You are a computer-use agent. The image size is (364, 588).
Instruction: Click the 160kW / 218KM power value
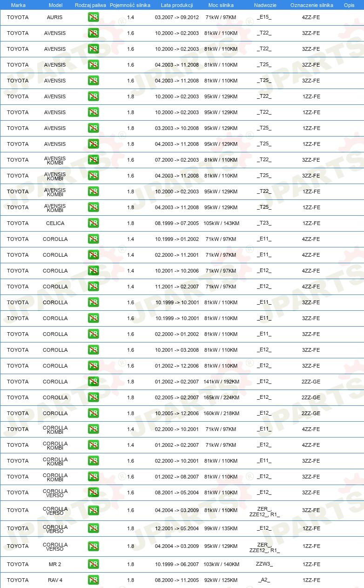[x=221, y=413]
